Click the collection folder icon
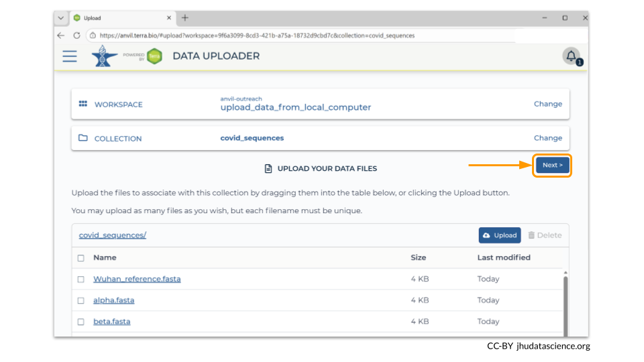 coord(83,138)
